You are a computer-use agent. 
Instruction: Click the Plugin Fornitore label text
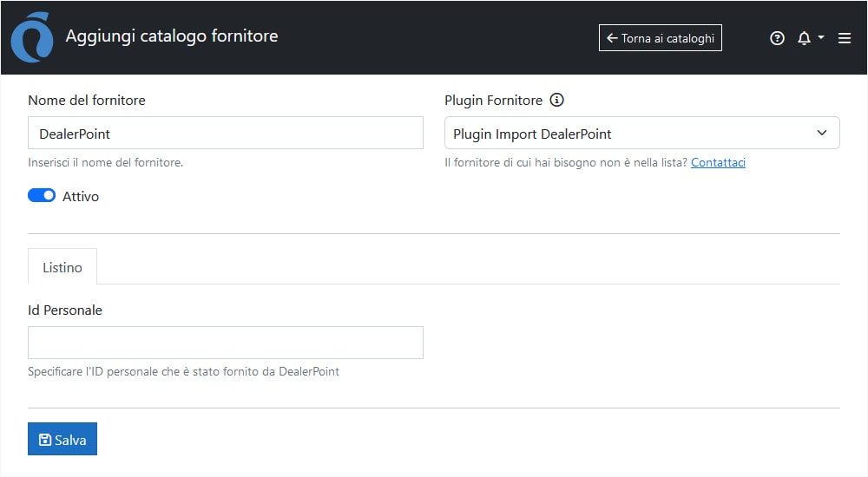tap(493, 100)
